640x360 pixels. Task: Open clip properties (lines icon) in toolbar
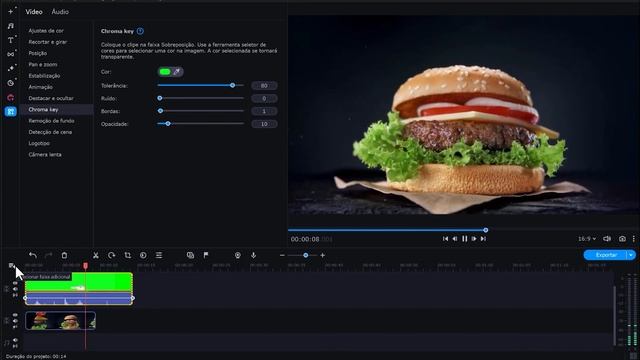point(159,255)
